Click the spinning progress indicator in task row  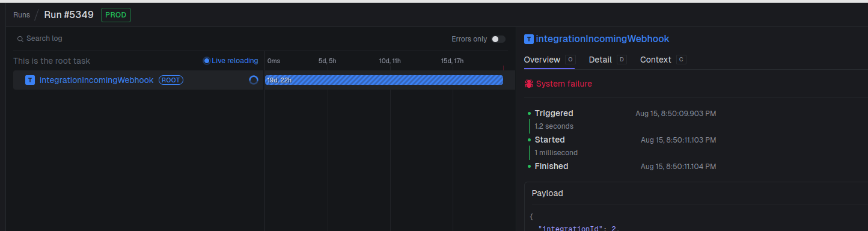coord(254,80)
